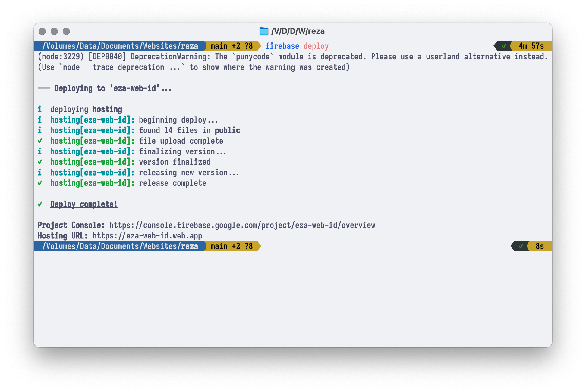Click the 'version finalized' text

coord(175,162)
